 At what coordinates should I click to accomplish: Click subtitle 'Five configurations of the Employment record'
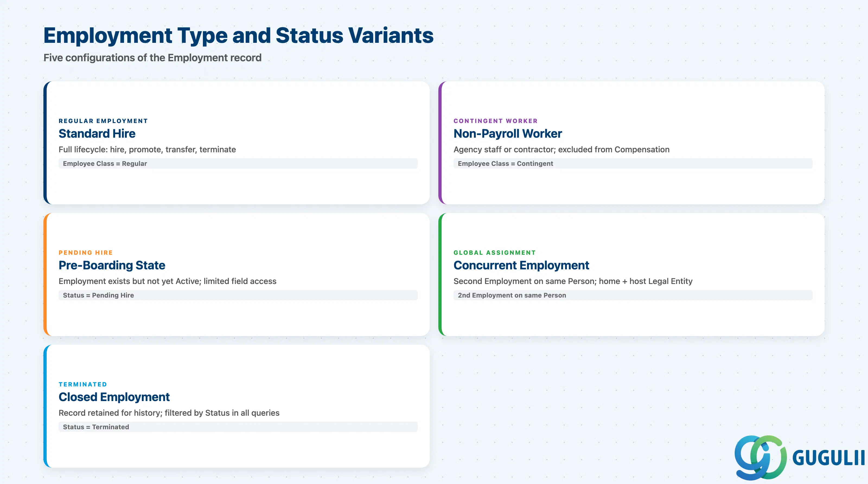[152, 58]
